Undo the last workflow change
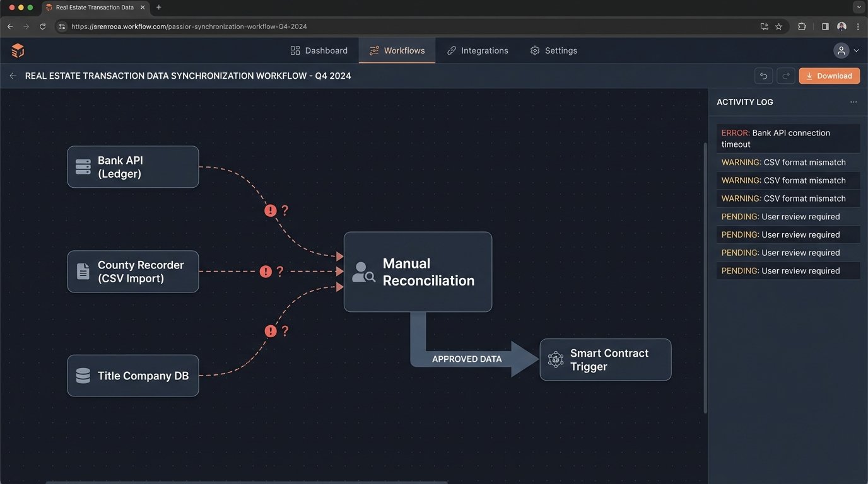The image size is (868, 484). (x=763, y=75)
